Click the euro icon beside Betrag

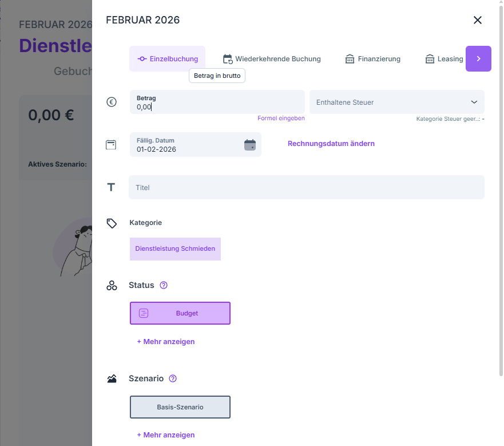(112, 102)
